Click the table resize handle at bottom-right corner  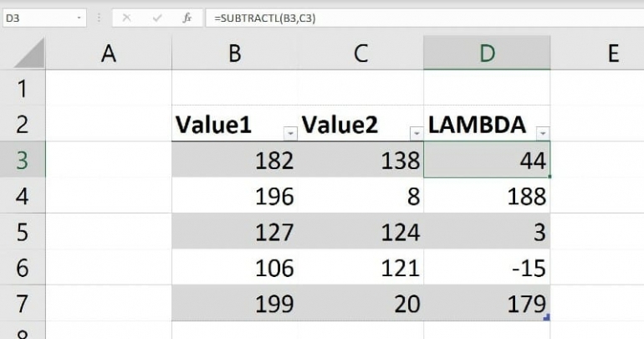[547, 317]
